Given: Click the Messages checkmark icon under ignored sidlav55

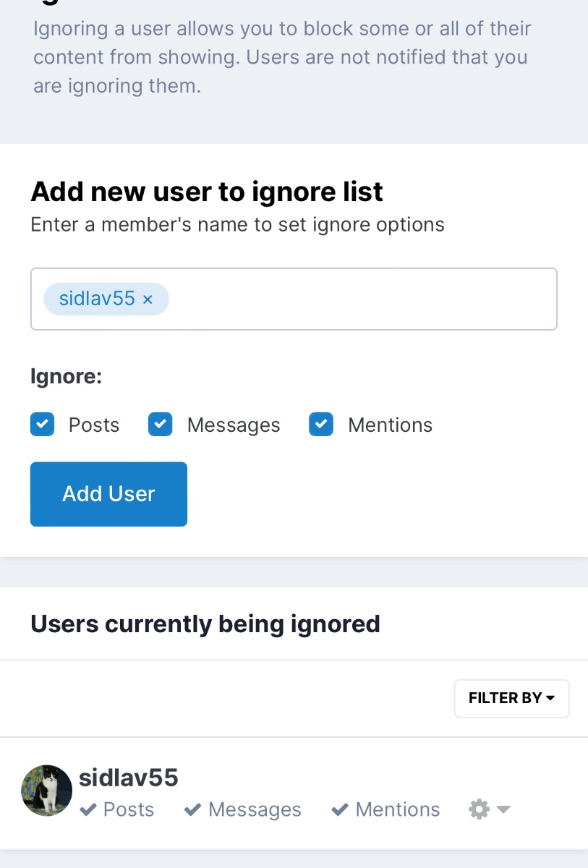Looking at the screenshot, I should click(192, 809).
